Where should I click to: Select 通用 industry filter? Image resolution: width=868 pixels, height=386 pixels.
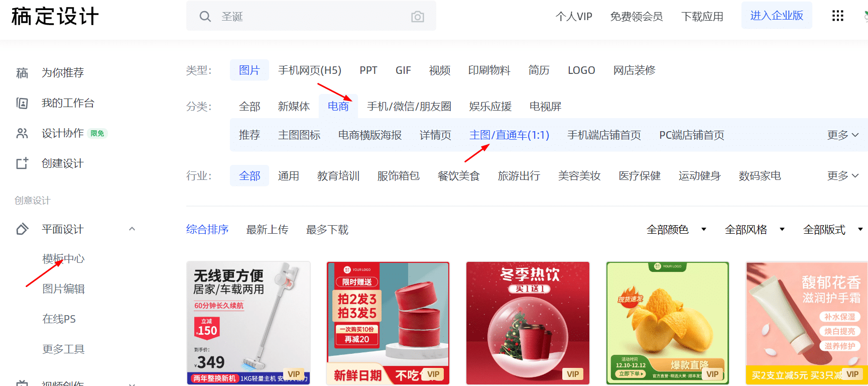click(289, 176)
